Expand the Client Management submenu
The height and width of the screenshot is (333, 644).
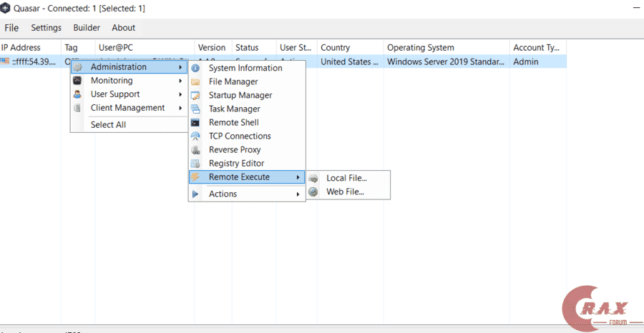(127, 108)
